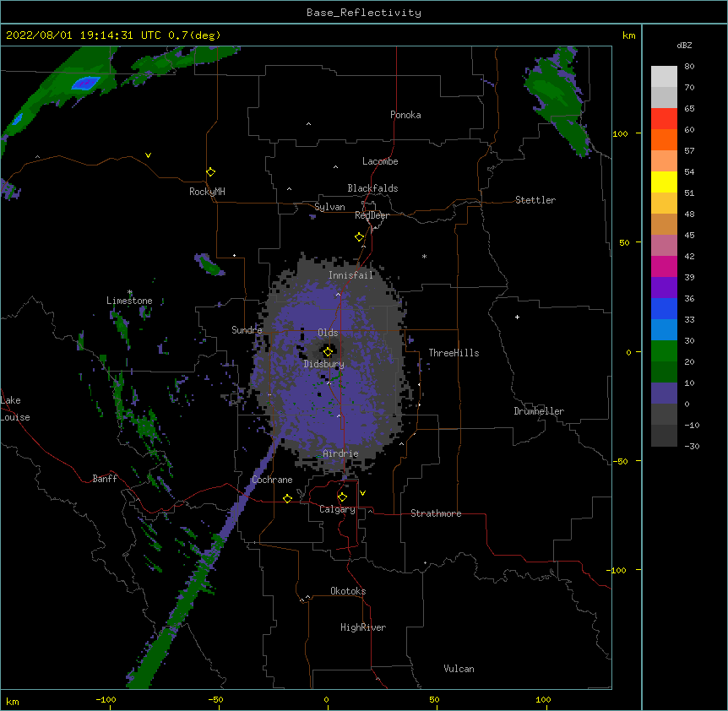Click the yellow V marker northwest of RockyMH

pos(148,155)
